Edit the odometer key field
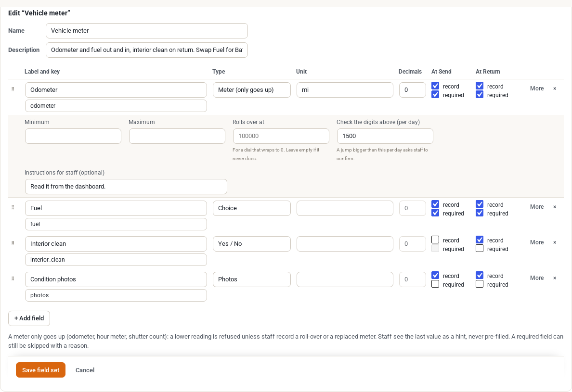The image size is (572, 392). 116,106
